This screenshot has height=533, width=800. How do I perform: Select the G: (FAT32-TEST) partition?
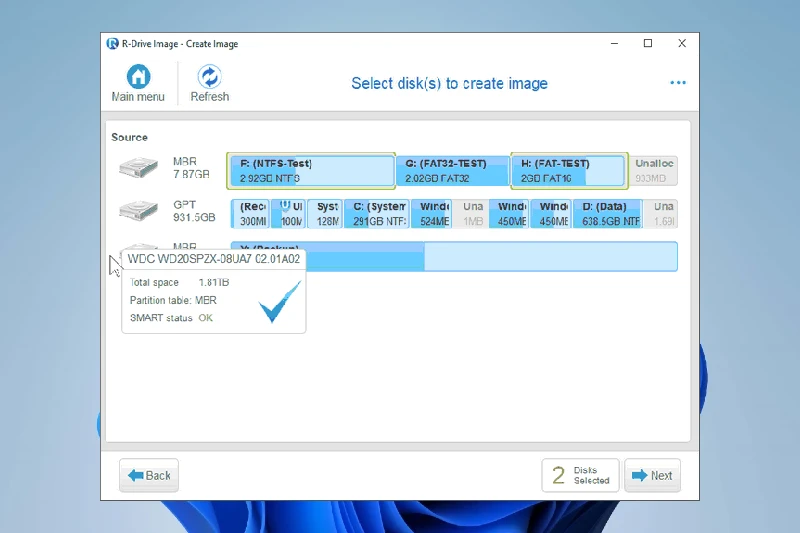pos(453,170)
